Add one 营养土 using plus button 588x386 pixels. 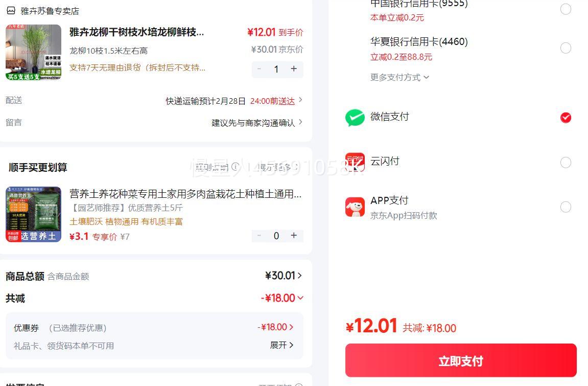click(294, 236)
